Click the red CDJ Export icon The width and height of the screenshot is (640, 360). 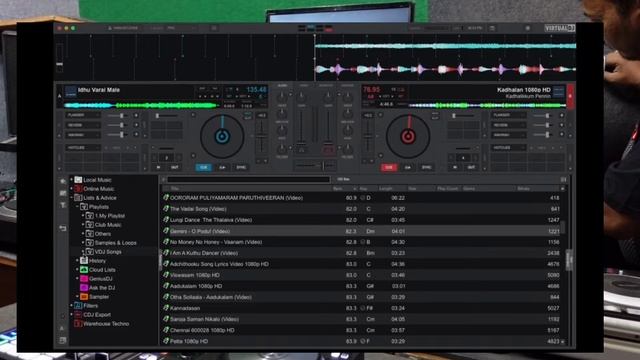78,314
